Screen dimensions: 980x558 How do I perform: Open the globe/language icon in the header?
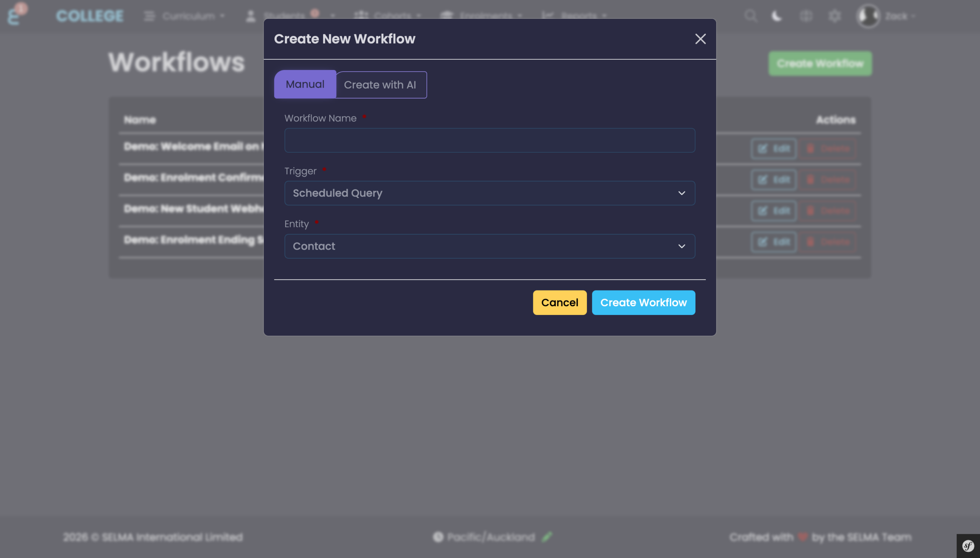click(805, 16)
